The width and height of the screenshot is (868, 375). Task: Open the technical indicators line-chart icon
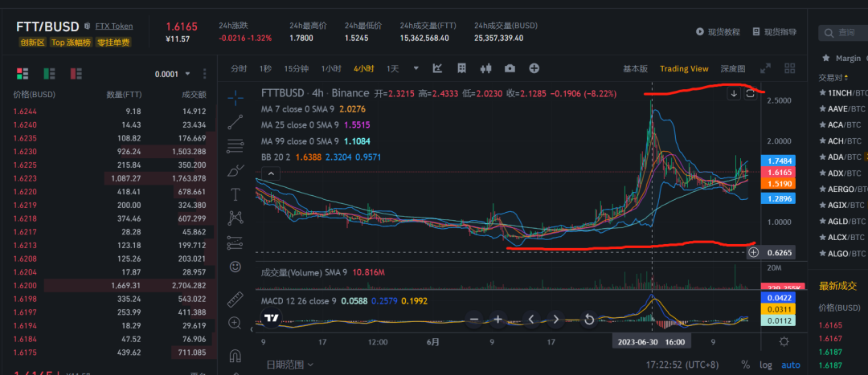tap(437, 68)
